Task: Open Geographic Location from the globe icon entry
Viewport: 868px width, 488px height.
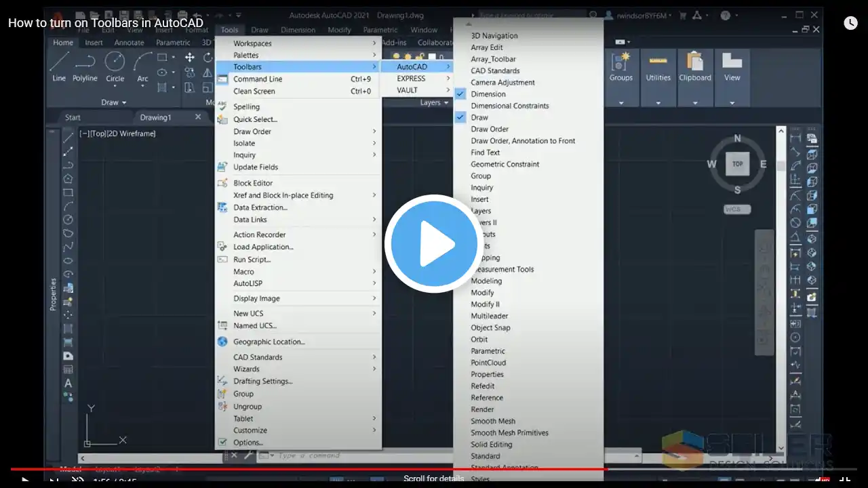Action: (x=269, y=342)
